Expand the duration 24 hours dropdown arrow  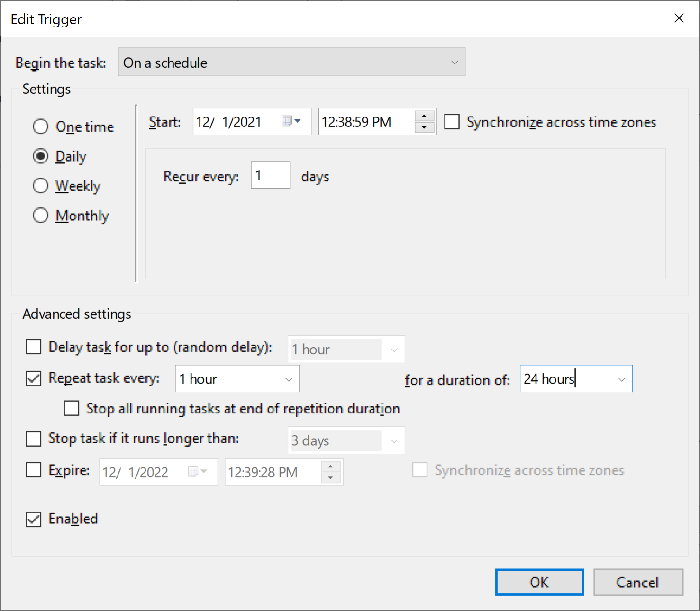coord(621,379)
